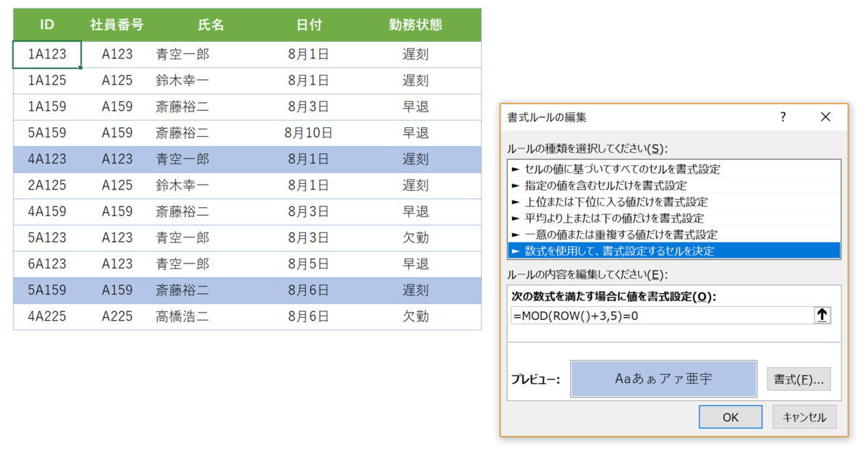Image resolution: width=868 pixels, height=451 pixels.
Task: Click the 勤務状態 column header
Action: click(x=415, y=24)
